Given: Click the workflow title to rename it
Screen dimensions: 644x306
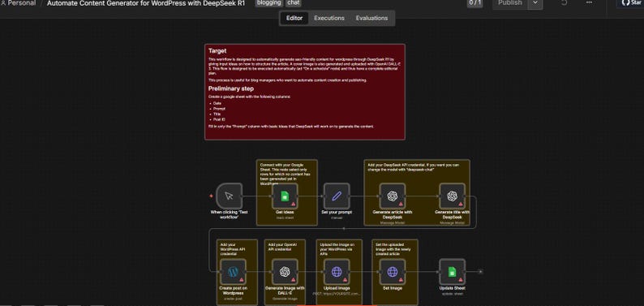Looking at the screenshot, I should click(146, 3).
